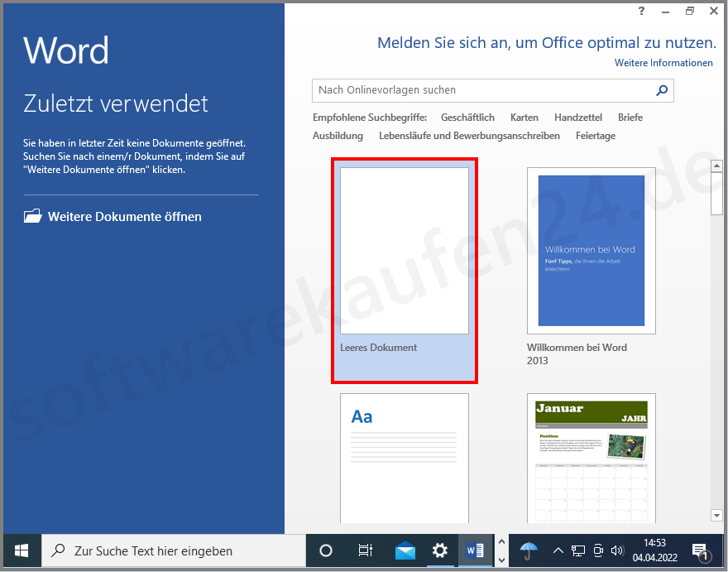The image size is (728, 572).
Task: Choose the Aa single-spaced template thumbnail
Action: point(404,458)
